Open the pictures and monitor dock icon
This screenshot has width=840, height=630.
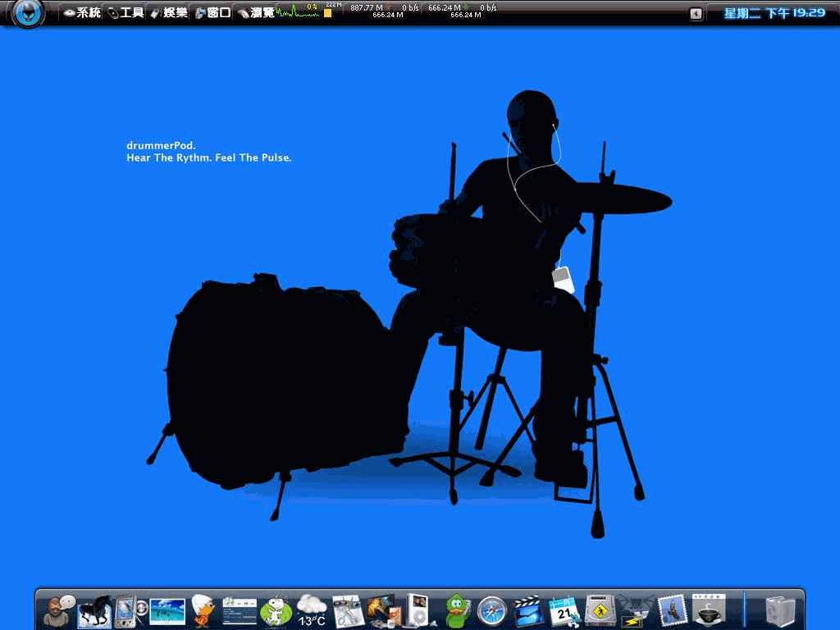[x=383, y=610]
